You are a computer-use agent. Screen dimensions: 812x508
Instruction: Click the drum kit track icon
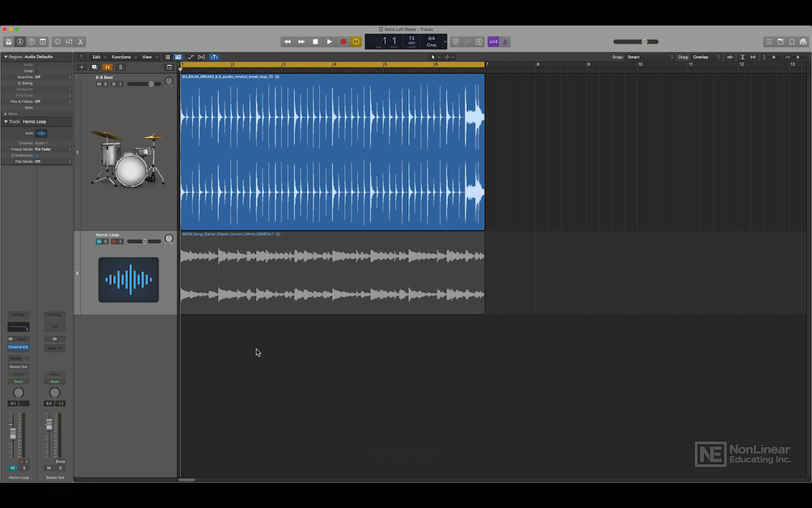pyautogui.click(x=128, y=157)
